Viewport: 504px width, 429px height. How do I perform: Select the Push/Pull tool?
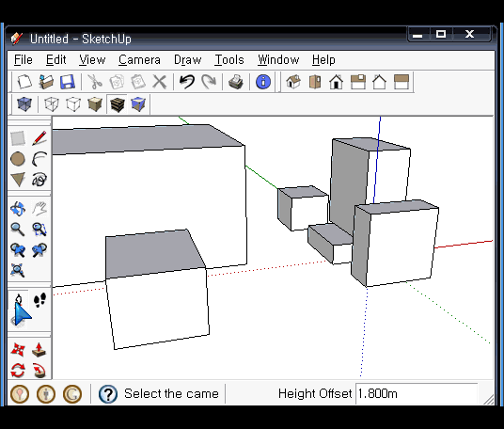pyautogui.click(x=39, y=350)
